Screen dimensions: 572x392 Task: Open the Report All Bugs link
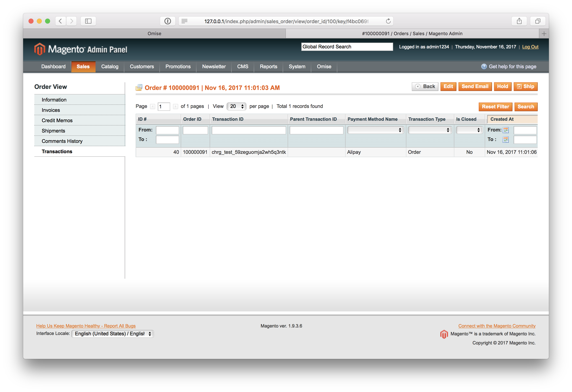click(x=86, y=326)
